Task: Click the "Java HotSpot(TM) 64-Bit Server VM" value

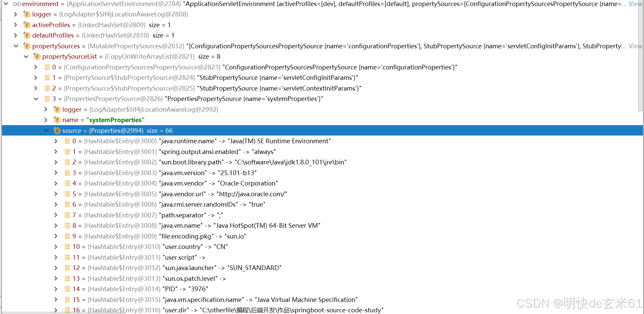Action: tap(267, 226)
